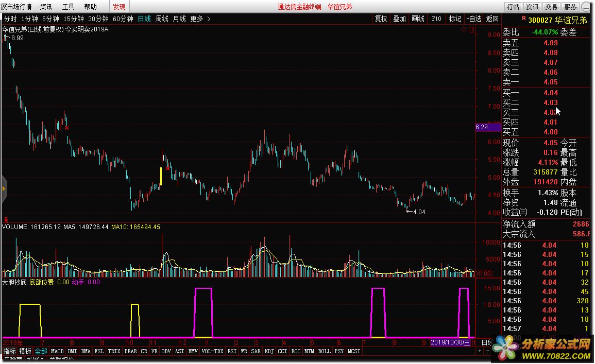
Task: Click the 标记 mark button
Action: [455, 19]
